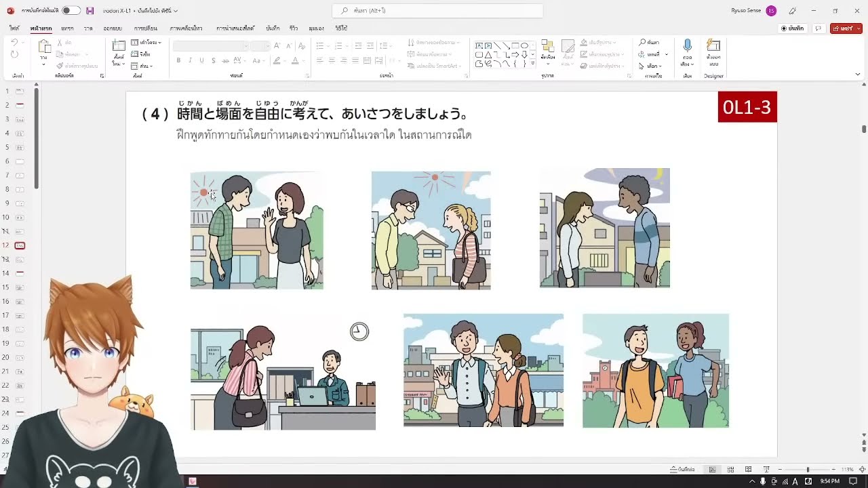Switch to Normal view icon
The width and height of the screenshot is (868, 488).
click(712, 469)
